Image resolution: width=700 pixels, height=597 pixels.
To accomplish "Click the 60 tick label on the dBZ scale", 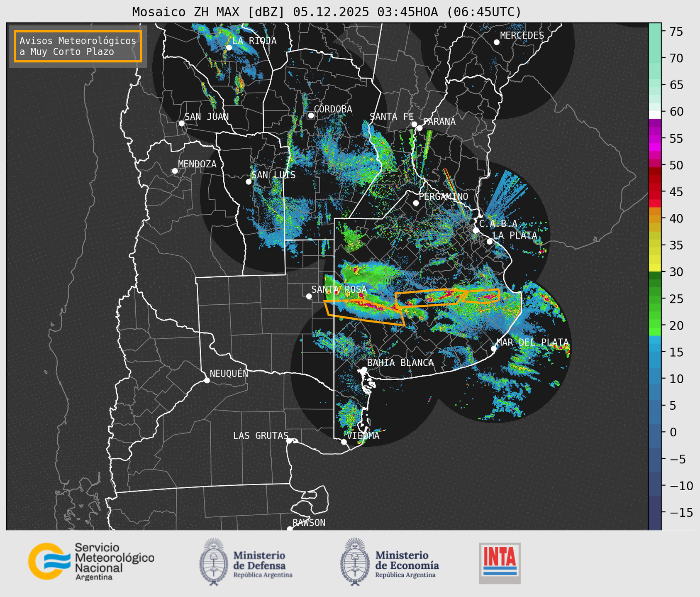I will click(x=676, y=112).
